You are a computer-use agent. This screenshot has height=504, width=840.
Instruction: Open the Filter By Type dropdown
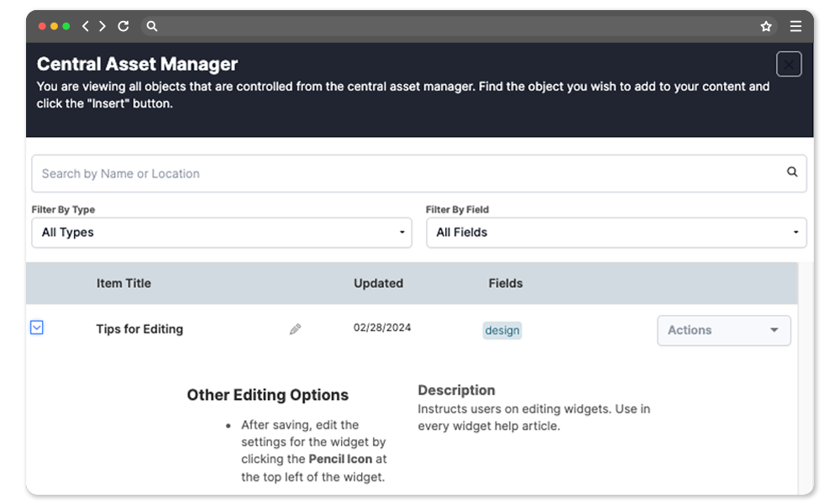(222, 233)
